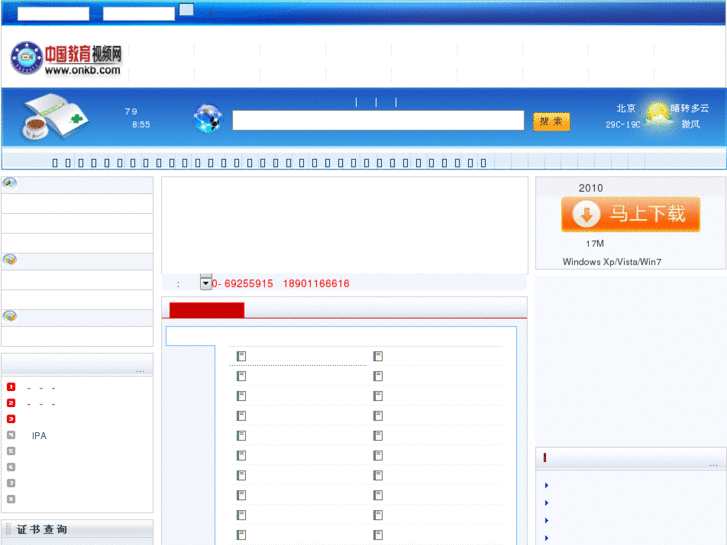Screen dimensions: 727x545
Task: Select the red rank 2 badge
Action: point(11,403)
